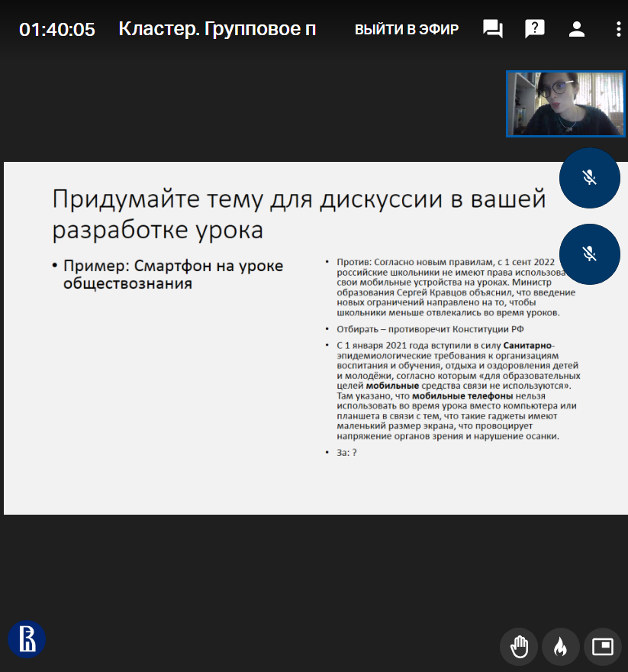Select the upper muted microphone participant circle
The height and width of the screenshot is (672, 628).
[589, 178]
